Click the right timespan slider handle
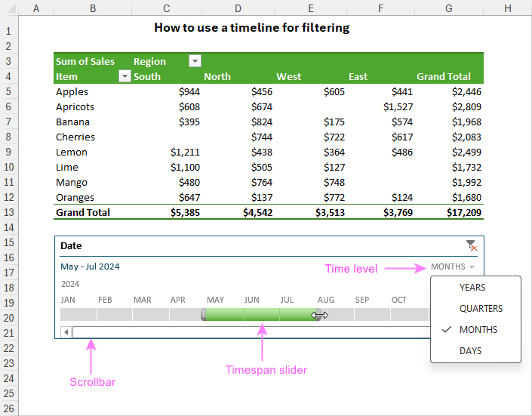This screenshot has width=532, height=416. click(318, 315)
